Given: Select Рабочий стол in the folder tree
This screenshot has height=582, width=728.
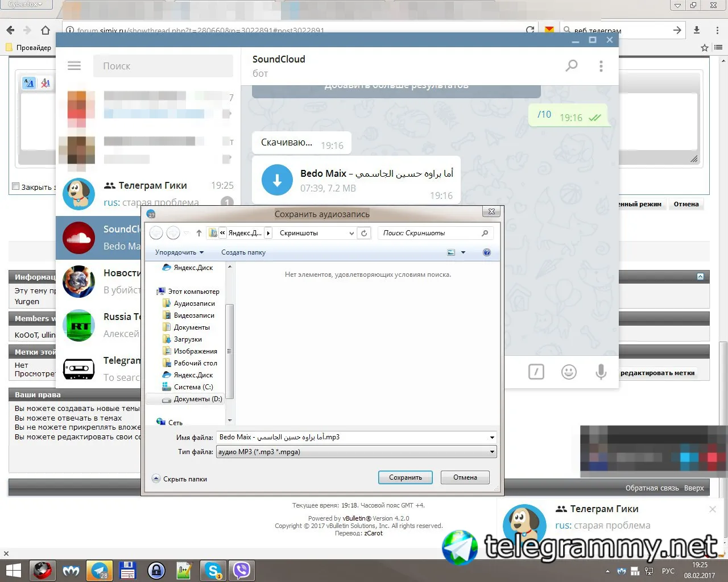Looking at the screenshot, I should click(195, 363).
